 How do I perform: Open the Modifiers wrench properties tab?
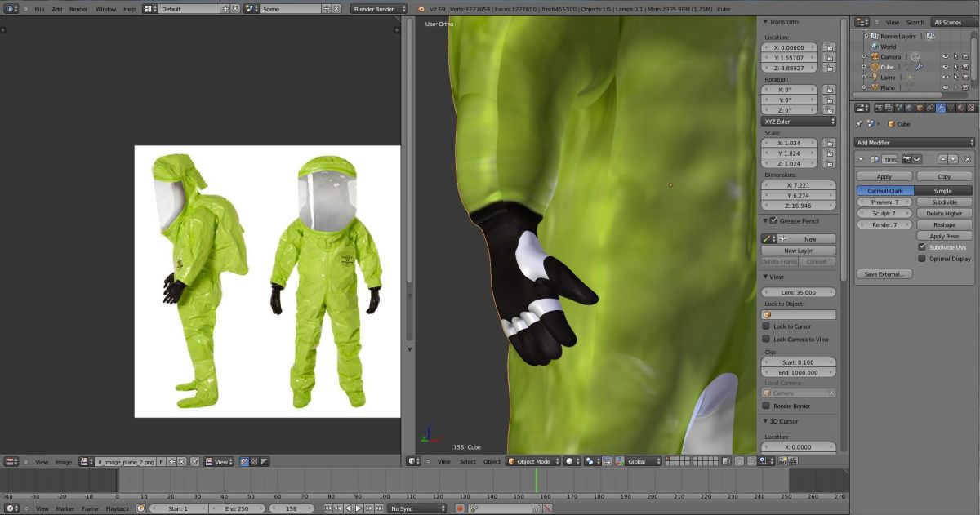coord(940,108)
